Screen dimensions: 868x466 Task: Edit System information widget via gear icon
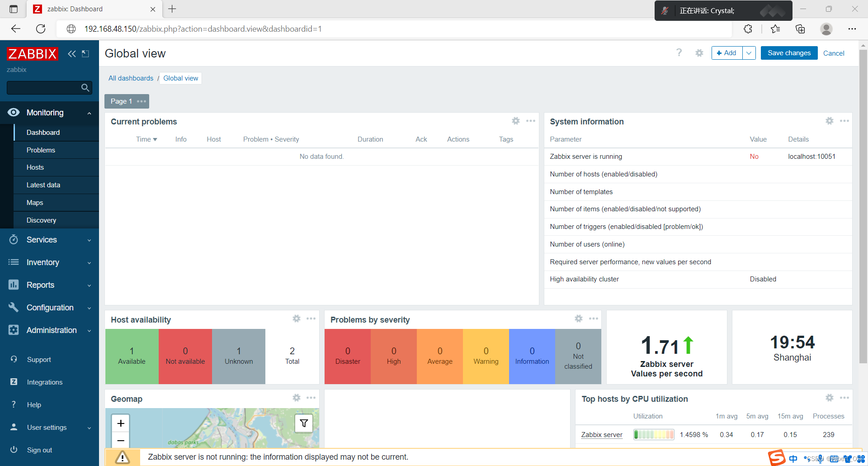[830, 121]
